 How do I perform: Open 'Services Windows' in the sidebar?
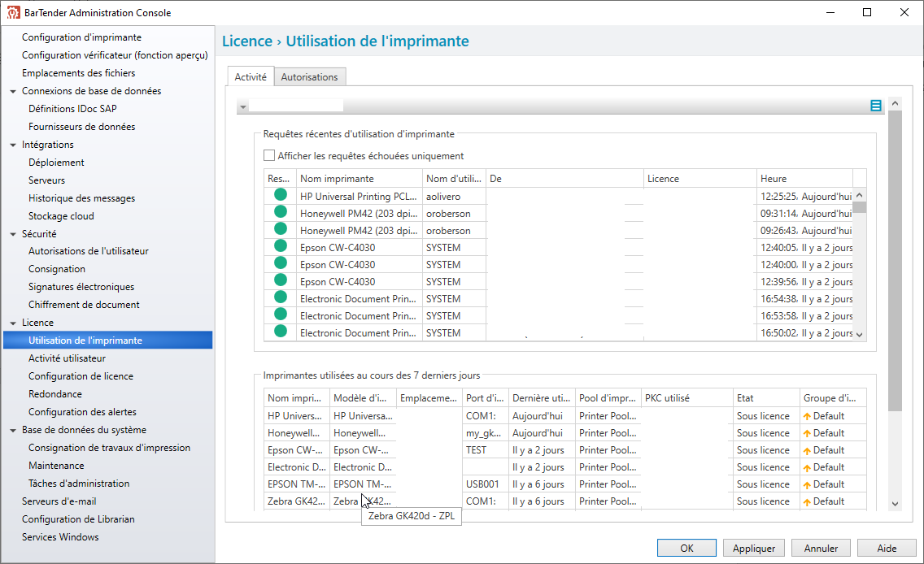(60, 536)
